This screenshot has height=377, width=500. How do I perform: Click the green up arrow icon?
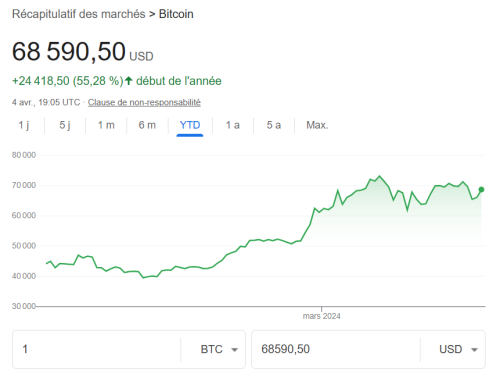(129, 81)
